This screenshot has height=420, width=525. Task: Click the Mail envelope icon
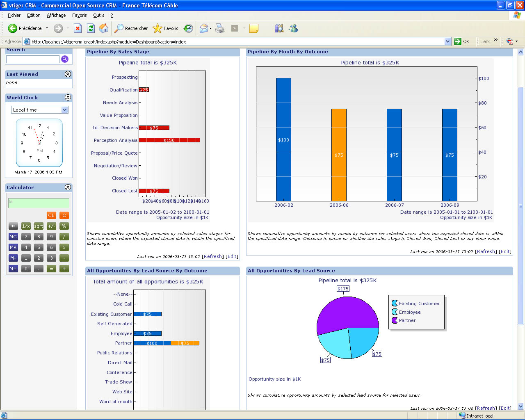(x=204, y=28)
